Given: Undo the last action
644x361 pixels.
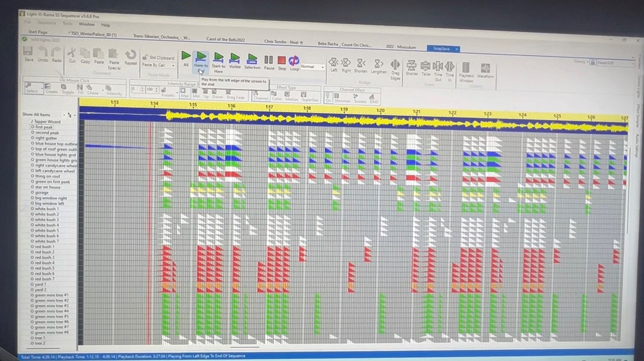Looking at the screenshot, I should 43,54.
